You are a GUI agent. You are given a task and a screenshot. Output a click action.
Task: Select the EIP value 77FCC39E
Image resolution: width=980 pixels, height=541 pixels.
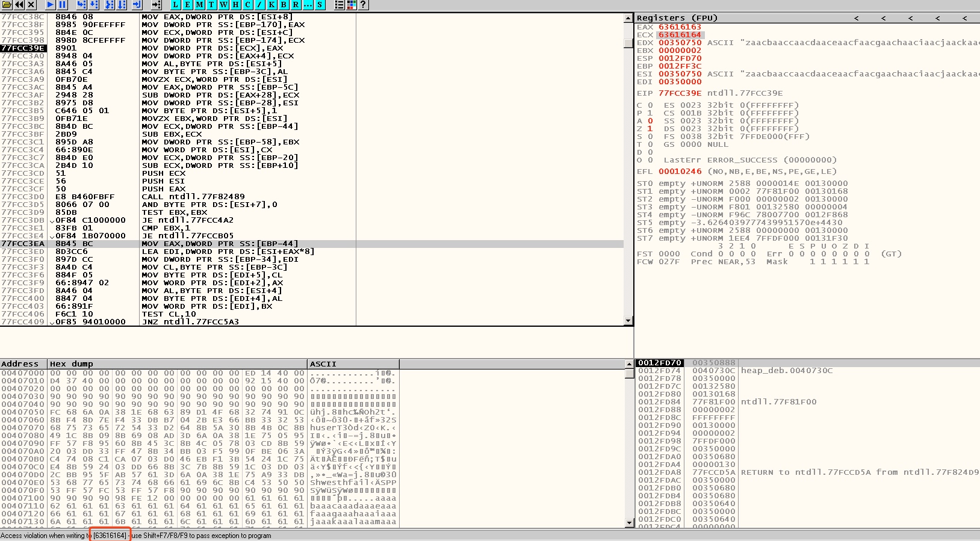(680, 93)
